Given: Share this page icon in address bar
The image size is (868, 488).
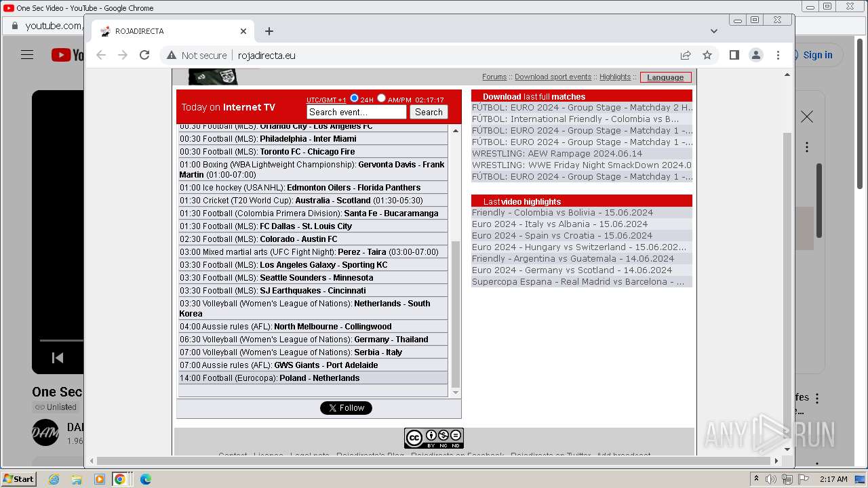Looking at the screenshot, I should (686, 55).
